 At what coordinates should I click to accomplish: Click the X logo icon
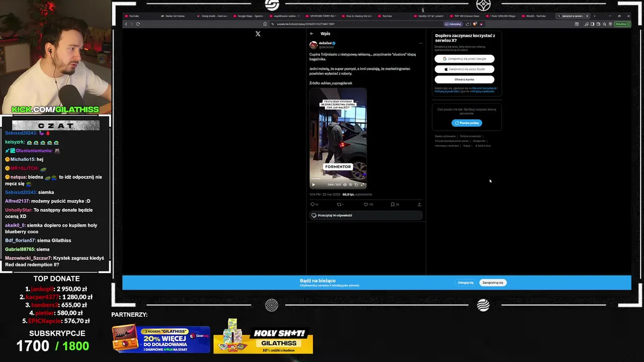(x=258, y=34)
